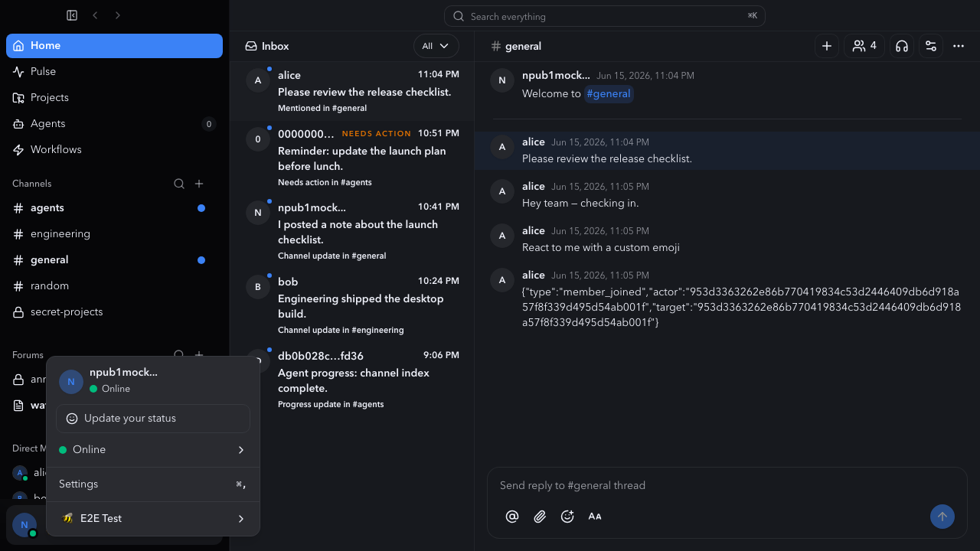Toggle text formatting with Aa icon
The width and height of the screenshot is (980, 551).
595,517
